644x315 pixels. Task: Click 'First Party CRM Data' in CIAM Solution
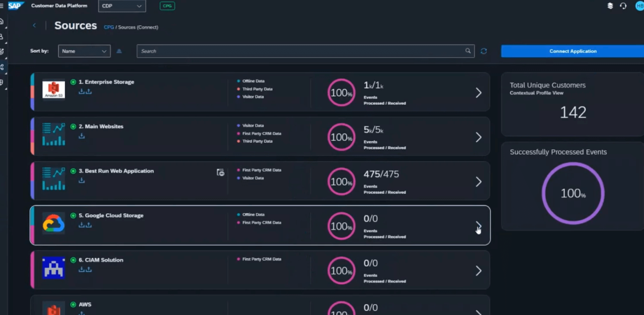262,259
